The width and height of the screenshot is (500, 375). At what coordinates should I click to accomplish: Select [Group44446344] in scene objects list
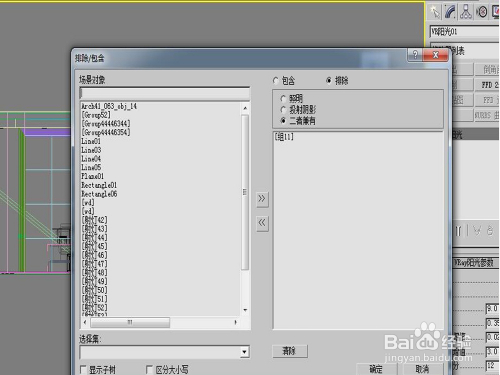tap(106, 124)
